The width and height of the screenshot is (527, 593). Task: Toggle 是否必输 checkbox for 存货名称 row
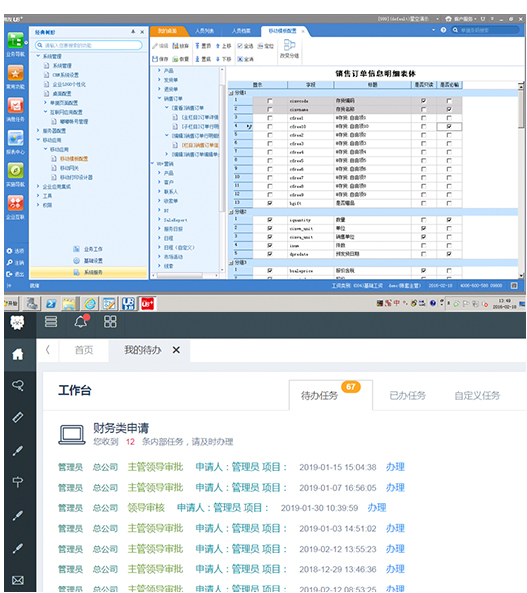coord(449,109)
